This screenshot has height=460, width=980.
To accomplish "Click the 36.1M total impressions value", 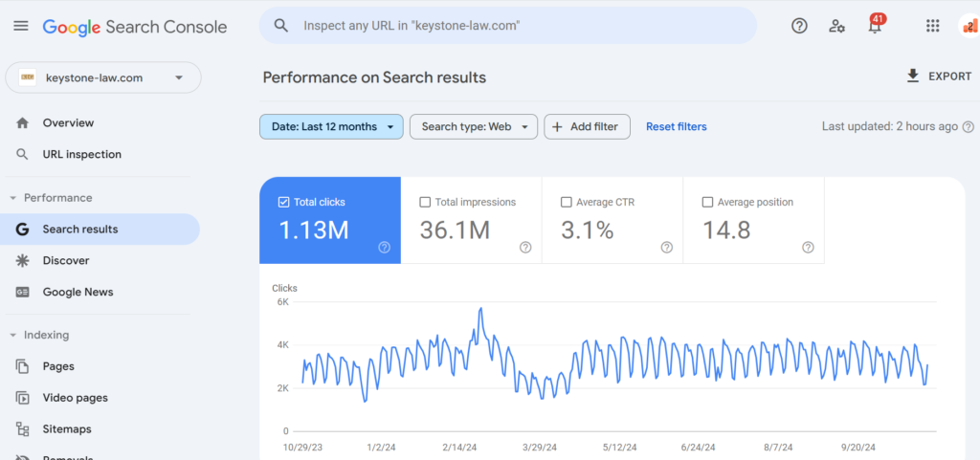I will pos(455,230).
